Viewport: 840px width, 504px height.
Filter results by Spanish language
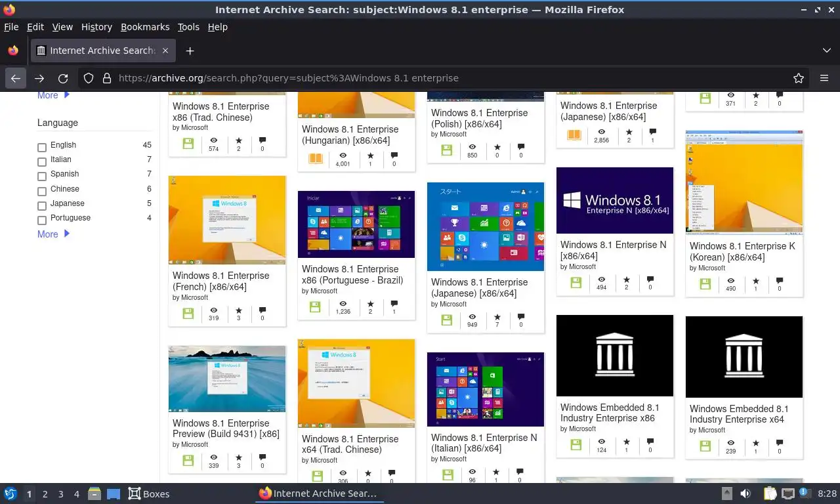[x=42, y=177]
